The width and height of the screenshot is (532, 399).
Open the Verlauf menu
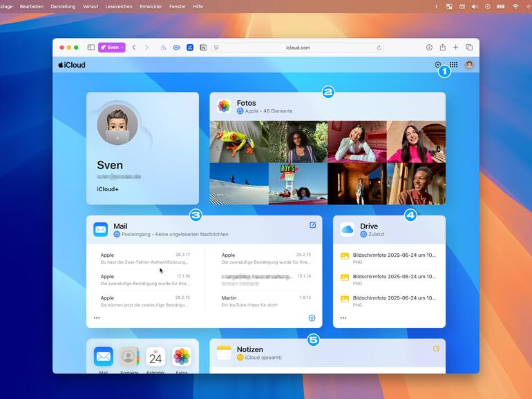click(91, 6)
